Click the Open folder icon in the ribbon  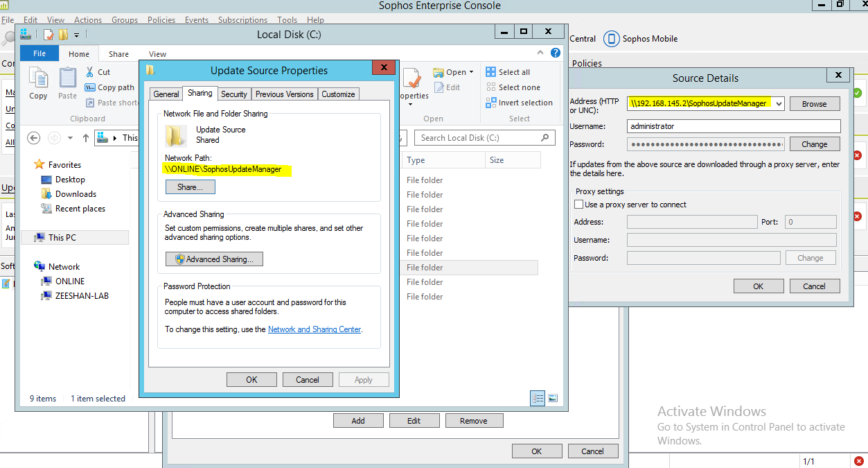439,72
